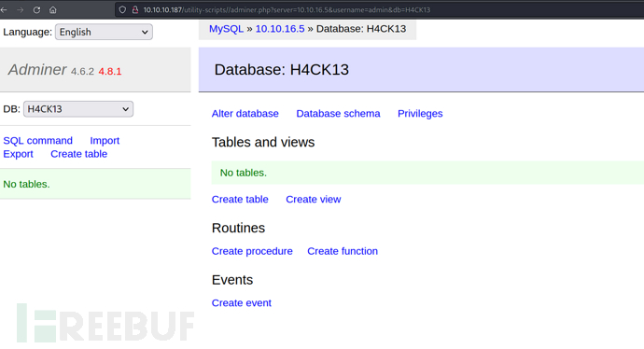Viewport: 644px width, 349px height.
Task: Click No tables message in main panel
Action: tap(244, 173)
